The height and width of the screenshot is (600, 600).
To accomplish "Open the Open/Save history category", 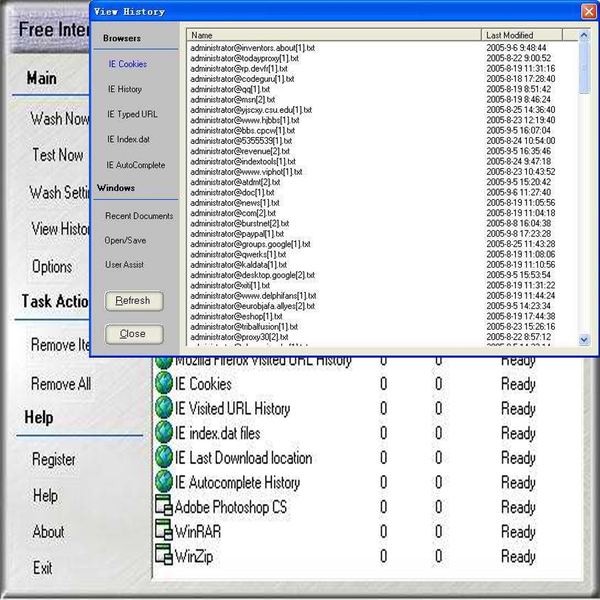I will pyautogui.click(x=125, y=240).
